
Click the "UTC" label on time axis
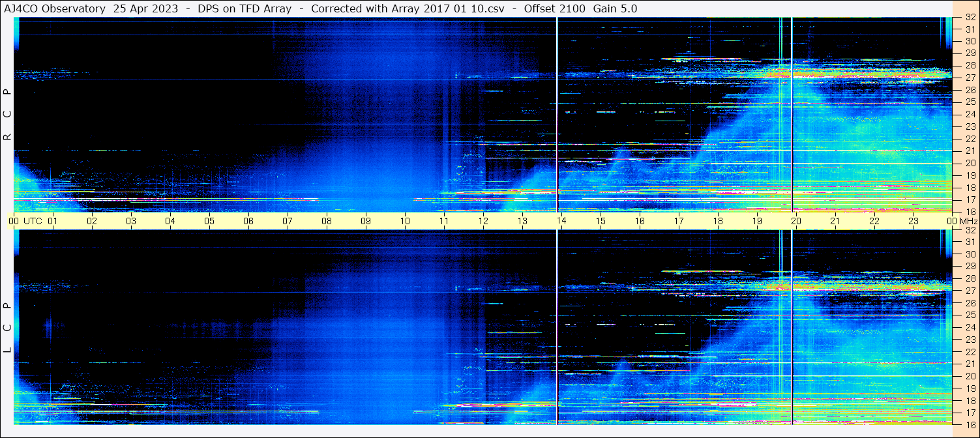click(33, 221)
